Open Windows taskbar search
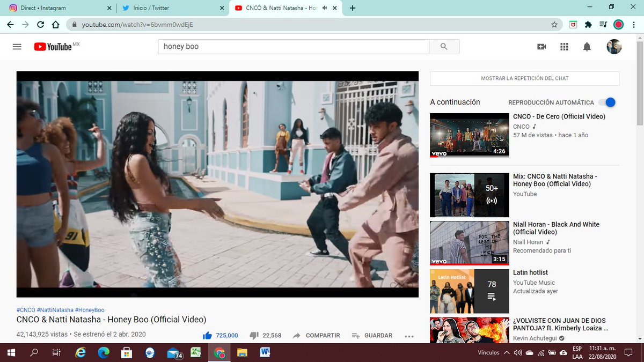The height and width of the screenshot is (362, 644). point(34,353)
